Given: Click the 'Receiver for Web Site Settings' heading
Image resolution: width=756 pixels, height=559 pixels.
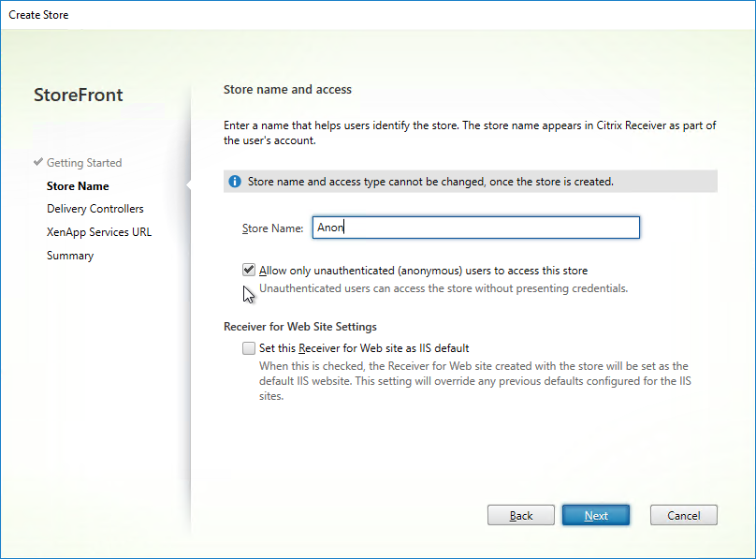Looking at the screenshot, I should (300, 327).
